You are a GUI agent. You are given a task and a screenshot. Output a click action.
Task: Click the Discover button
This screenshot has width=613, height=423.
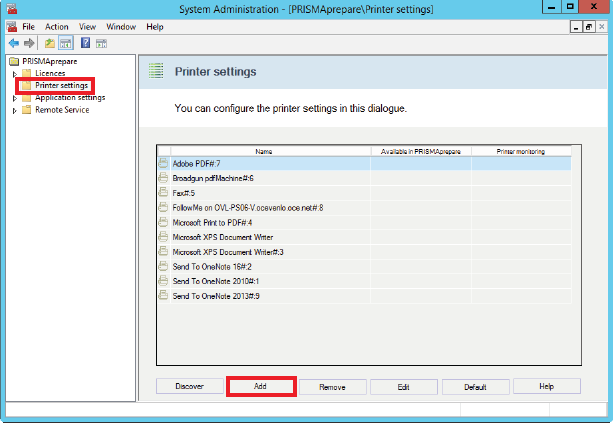click(190, 386)
